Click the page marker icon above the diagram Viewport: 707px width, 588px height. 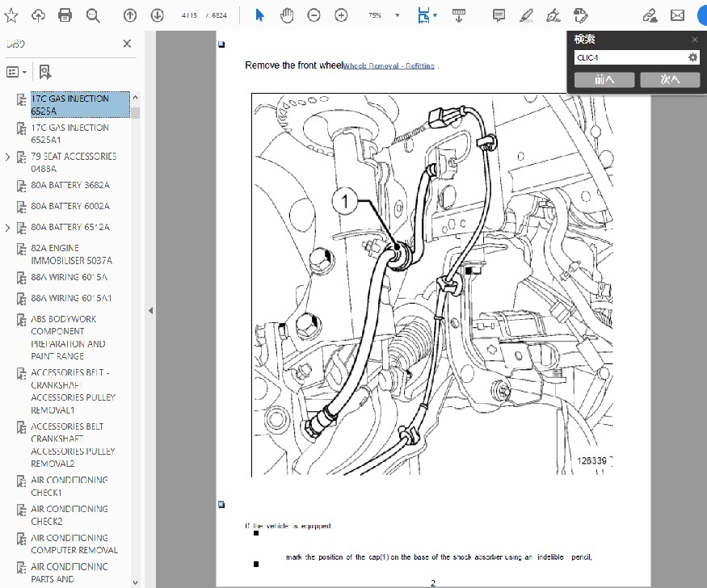pos(221,44)
